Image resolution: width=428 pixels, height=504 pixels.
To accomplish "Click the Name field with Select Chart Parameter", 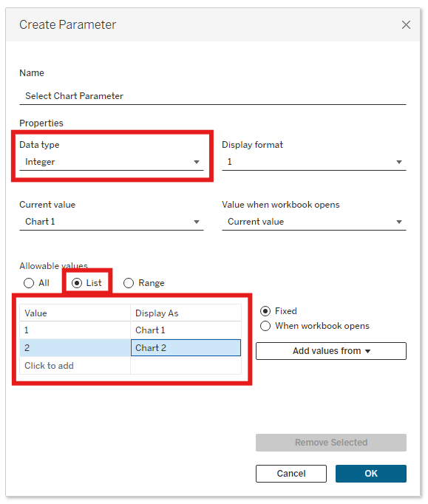I will coord(213,96).
